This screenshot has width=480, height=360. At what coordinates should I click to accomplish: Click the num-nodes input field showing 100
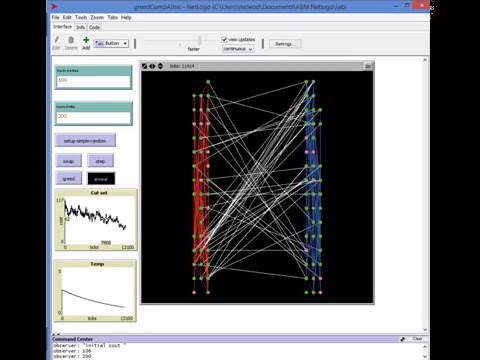[93, 82]
